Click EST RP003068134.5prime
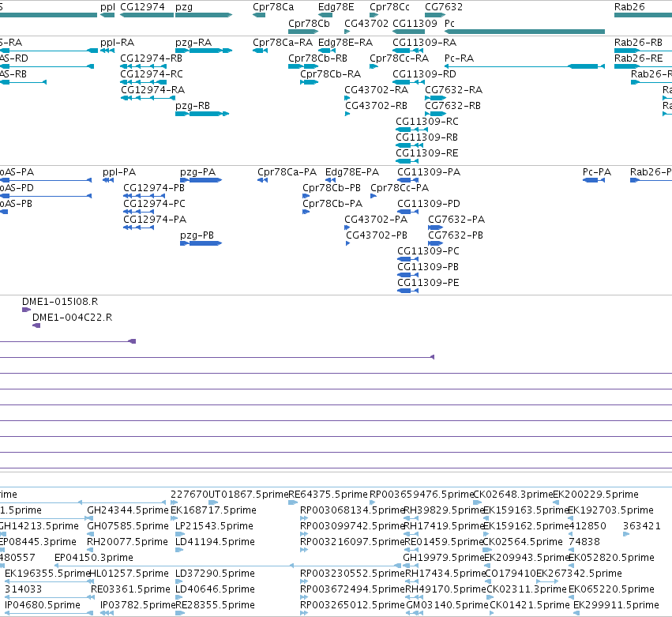 (352, 510)
